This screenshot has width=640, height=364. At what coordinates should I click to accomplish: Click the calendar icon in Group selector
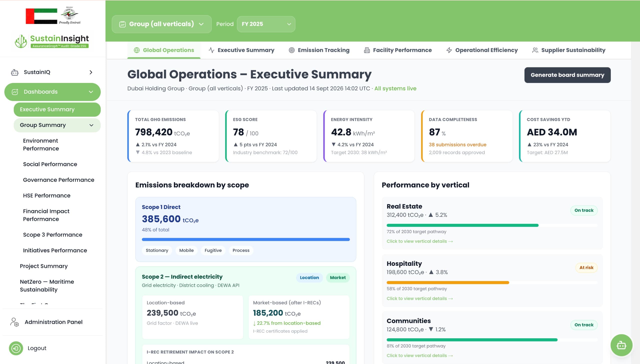(x=122, y=24)
